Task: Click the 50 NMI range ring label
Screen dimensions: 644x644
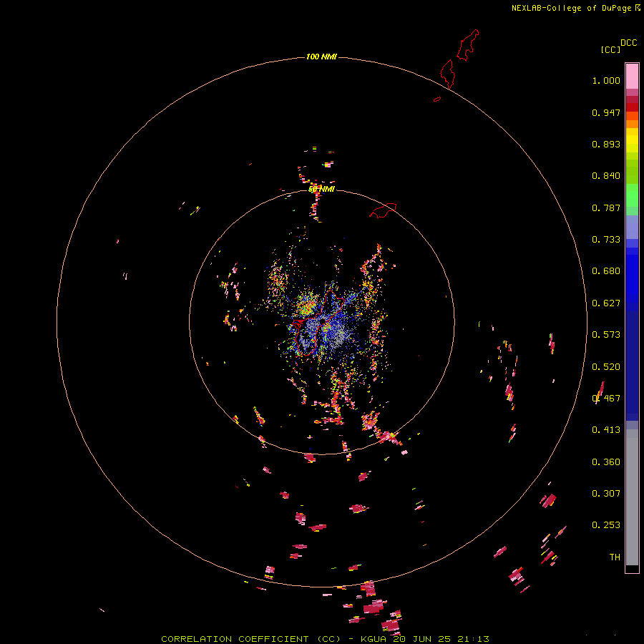Action: (x=321, y=189)
